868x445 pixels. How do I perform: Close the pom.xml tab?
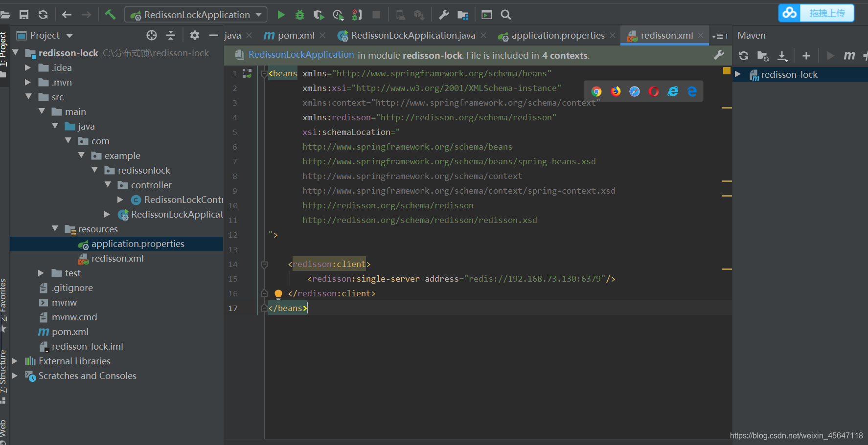(322, 35)
